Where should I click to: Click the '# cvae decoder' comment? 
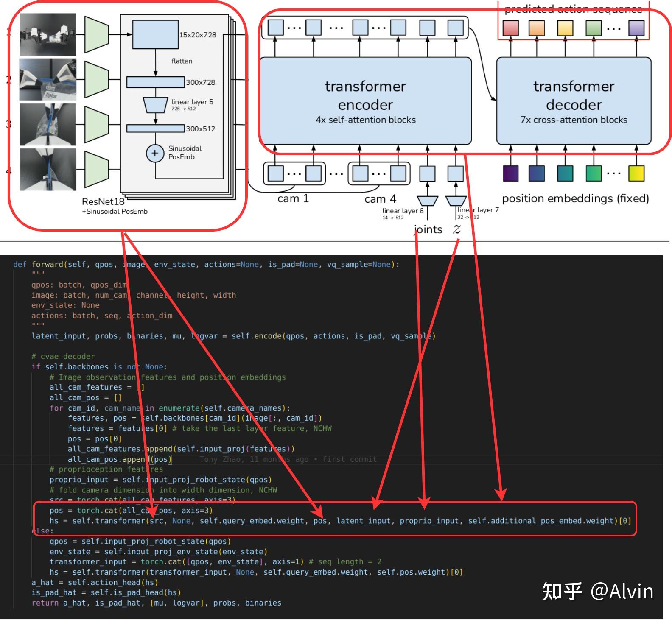(x=63, y=357)
